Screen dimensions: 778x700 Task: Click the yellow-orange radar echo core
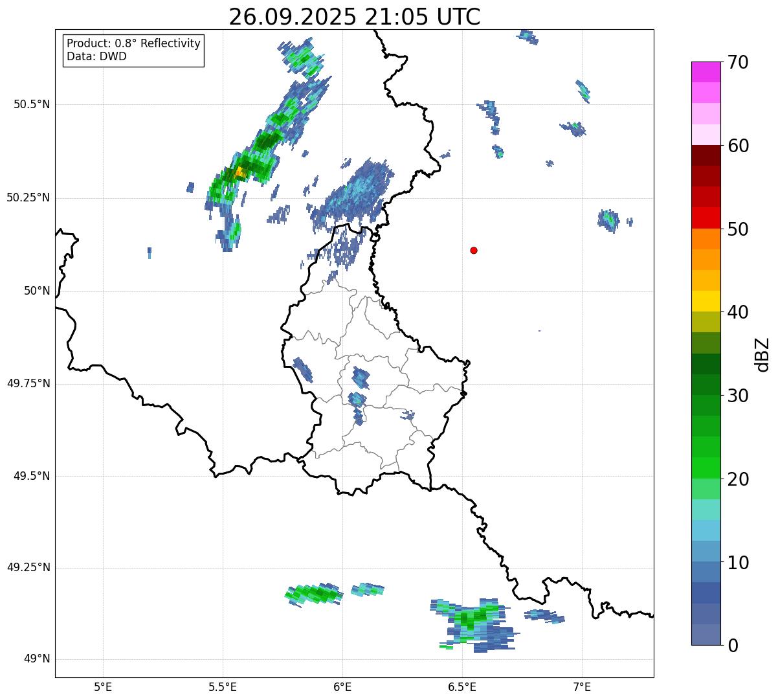click(x=239, y=172)
